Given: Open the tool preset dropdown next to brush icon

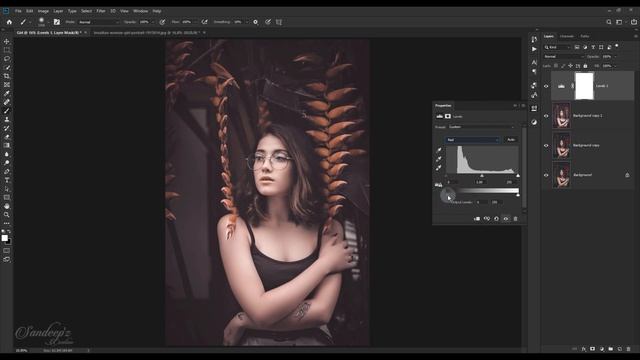Looking at the screenshot, I should pyautogui.click(x=30, y=22).
